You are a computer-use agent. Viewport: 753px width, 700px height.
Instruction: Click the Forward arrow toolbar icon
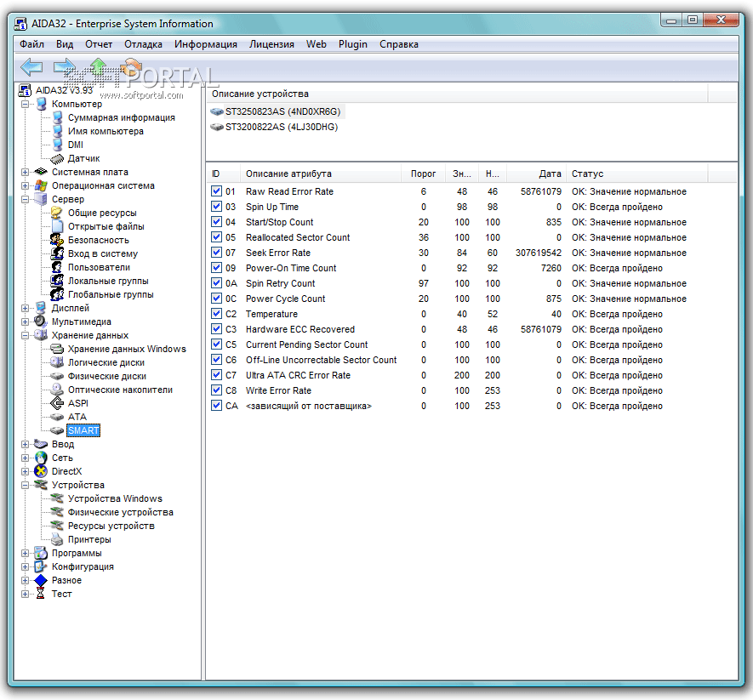pyautogui.click(x=64, y=67)
